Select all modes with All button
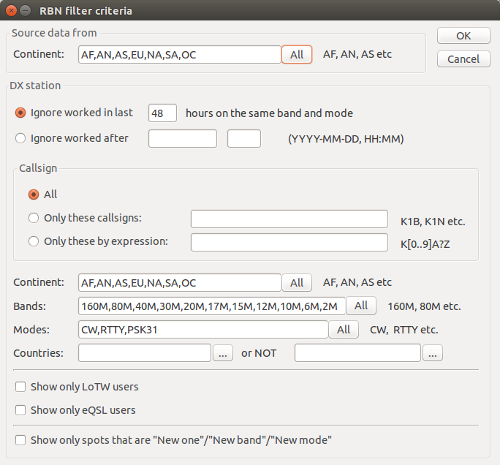500x465 pixels. [344, 330]
